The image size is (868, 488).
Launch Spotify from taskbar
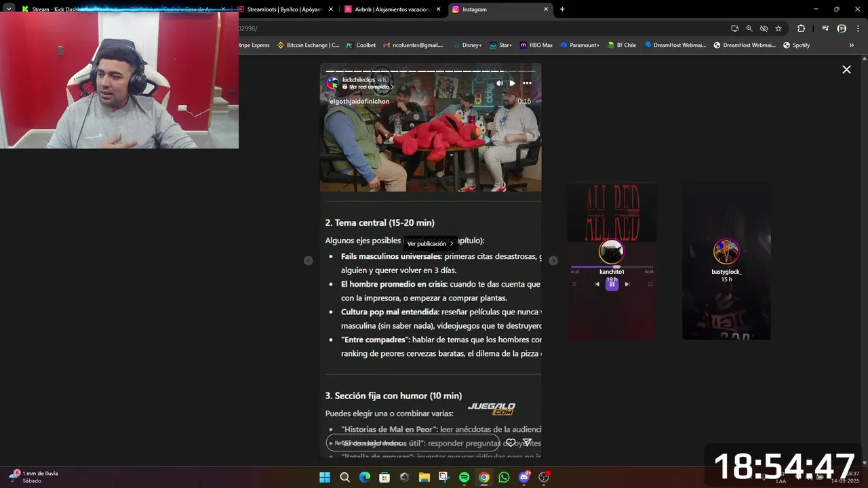point(464,477)
